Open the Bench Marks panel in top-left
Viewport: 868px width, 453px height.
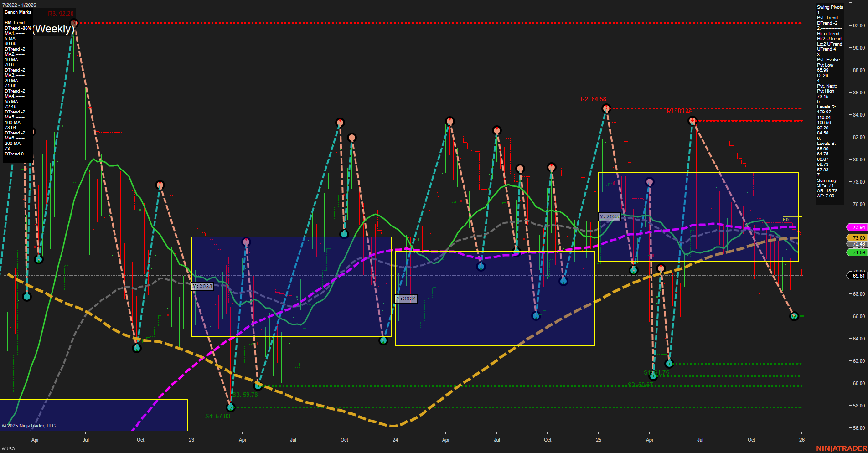pyautogui.click(x=17, y=12)
